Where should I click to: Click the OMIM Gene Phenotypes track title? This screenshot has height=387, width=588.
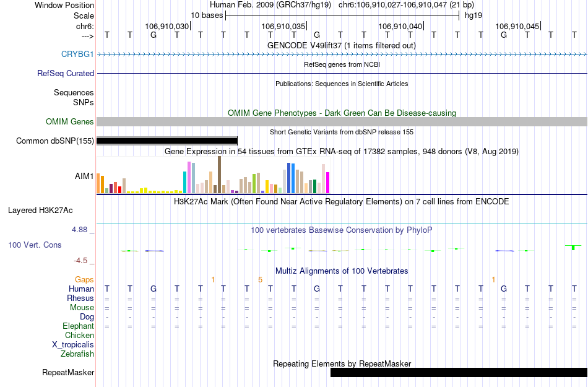(x=342, y=113)
